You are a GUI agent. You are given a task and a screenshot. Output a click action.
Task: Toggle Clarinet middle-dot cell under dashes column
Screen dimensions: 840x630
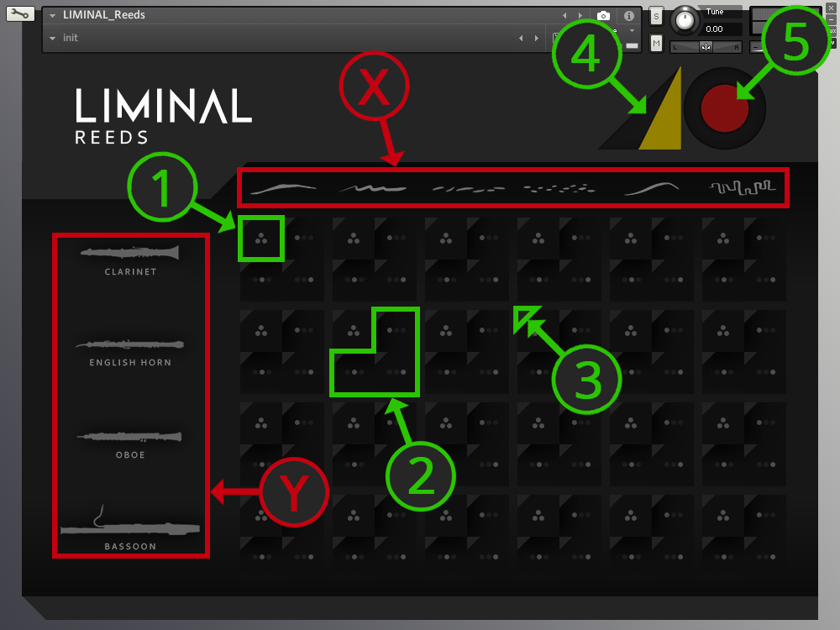(x=446, y=280)
